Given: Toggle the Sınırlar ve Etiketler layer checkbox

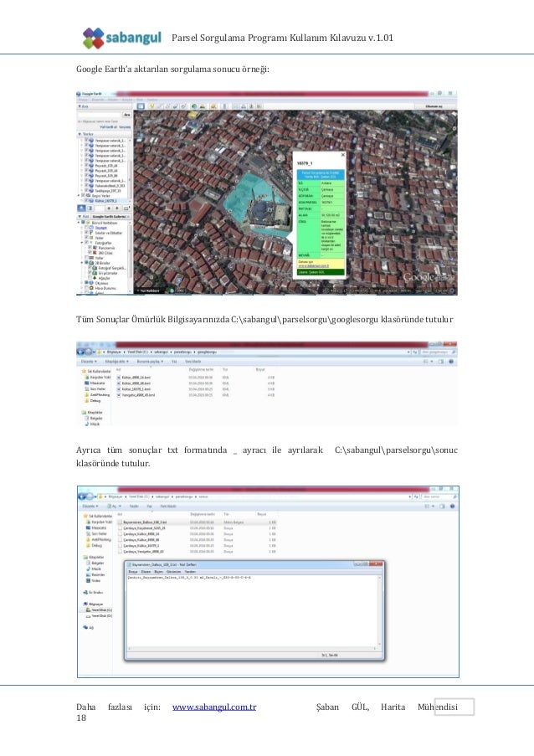Looking at the screenshot, I should pyautogui.click(x=86, y=233).
